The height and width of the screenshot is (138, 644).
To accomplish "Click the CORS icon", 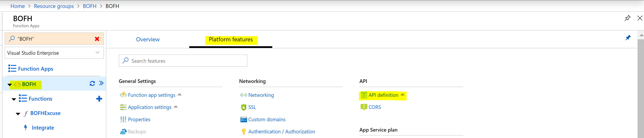I will [x=364, y=107].
